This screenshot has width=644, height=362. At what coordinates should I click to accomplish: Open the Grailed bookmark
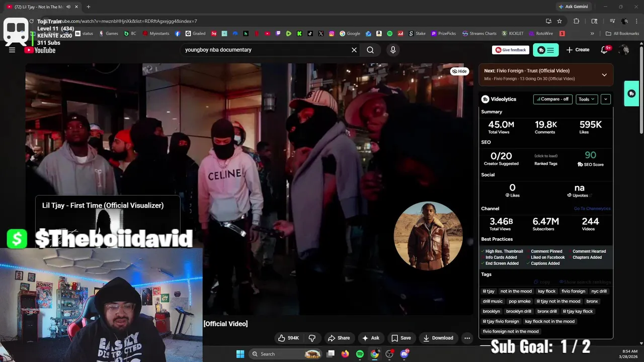coord(195,34)
